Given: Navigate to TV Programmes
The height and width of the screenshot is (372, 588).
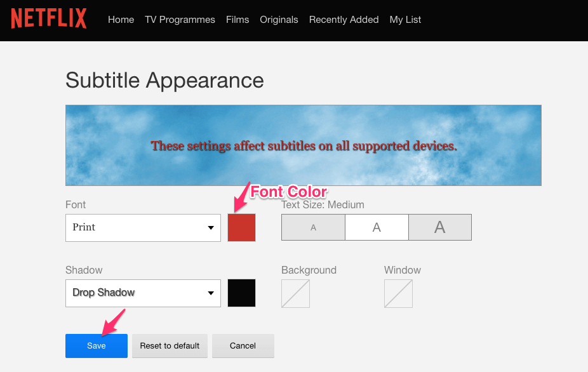Looking at the screenshot, I should click(x=180, y=20).
